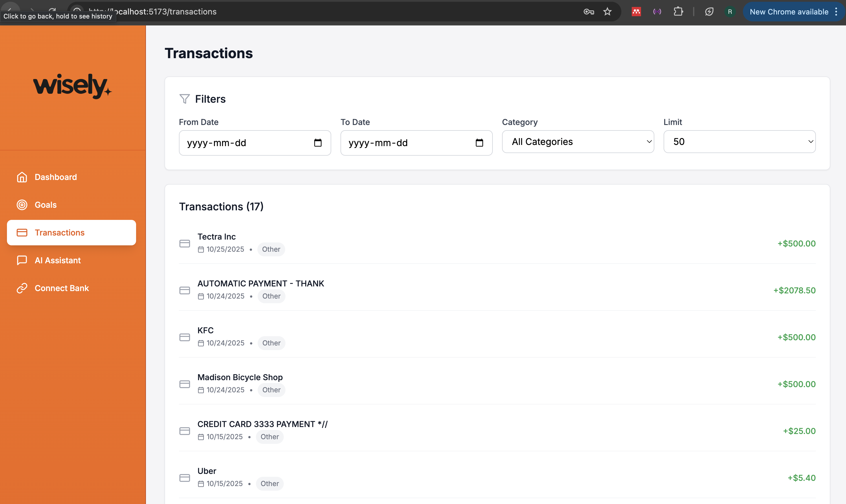Open the To Date calendar picker icon
The image size is (846, 504).
[479, 143]
